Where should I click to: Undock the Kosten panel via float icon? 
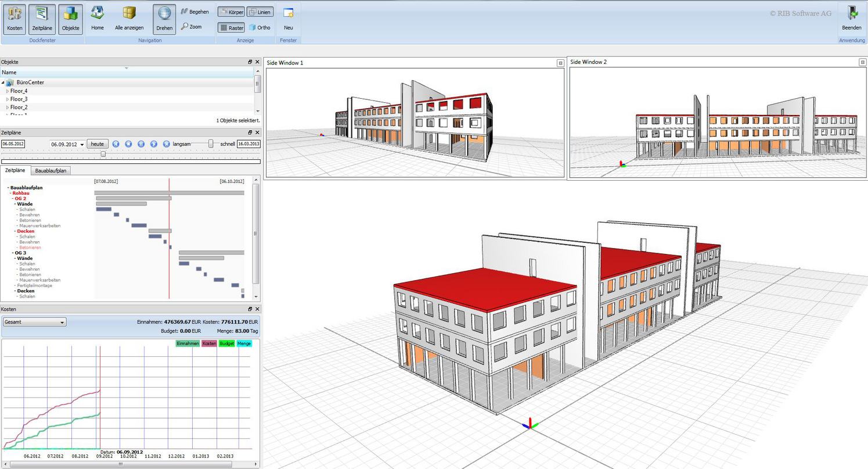[x=250, y=309]
